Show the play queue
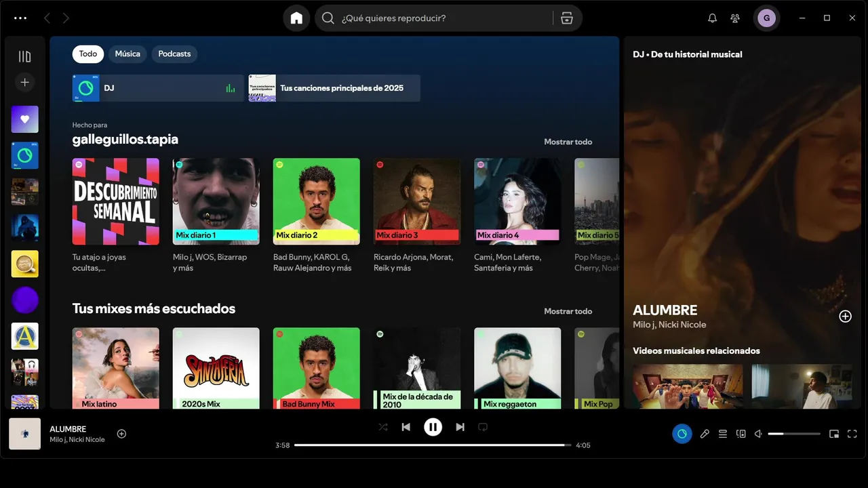The width and height of the screenshot is (868, 488). point(723,434)
